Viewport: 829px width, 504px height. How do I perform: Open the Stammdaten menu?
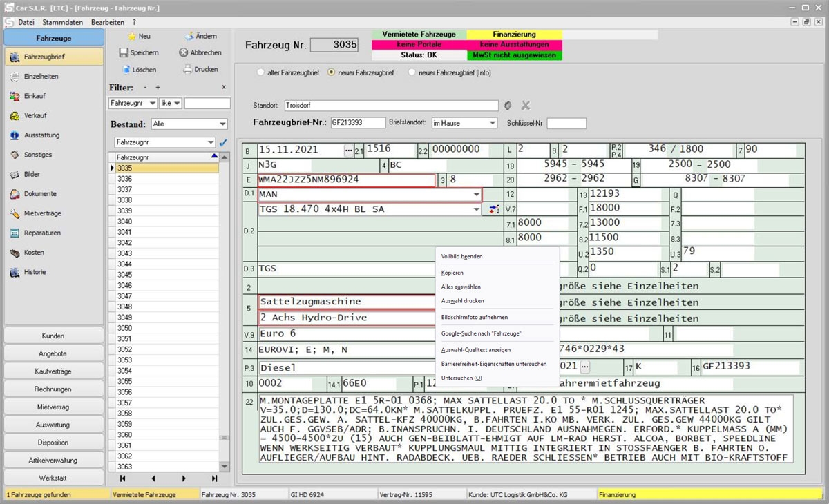63,22
